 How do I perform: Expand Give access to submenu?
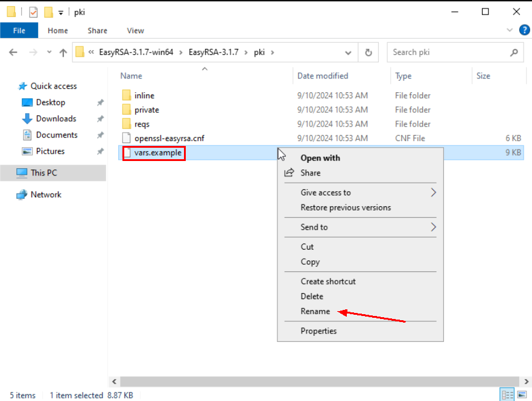432,192
